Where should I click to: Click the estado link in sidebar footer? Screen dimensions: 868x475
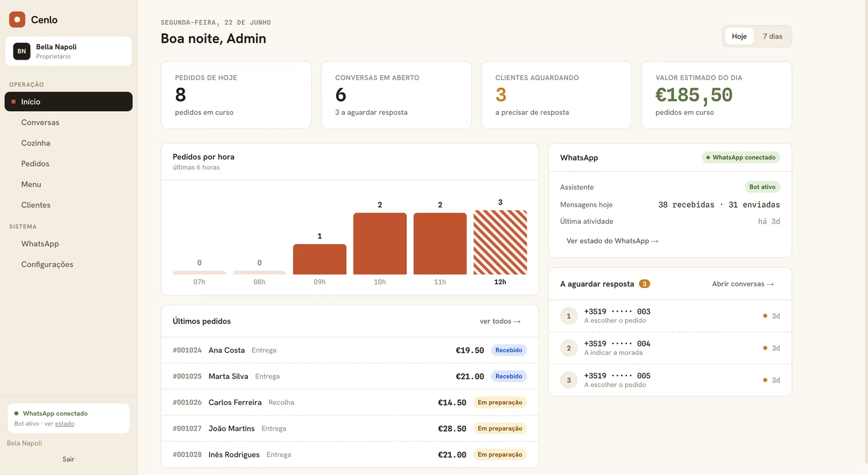[x=65, y=424]
